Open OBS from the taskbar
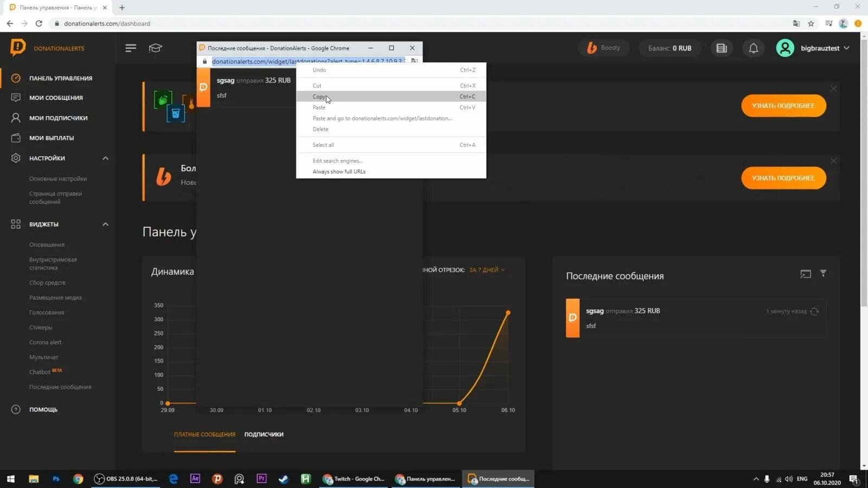Screen dimensions: 868x488 126,479
